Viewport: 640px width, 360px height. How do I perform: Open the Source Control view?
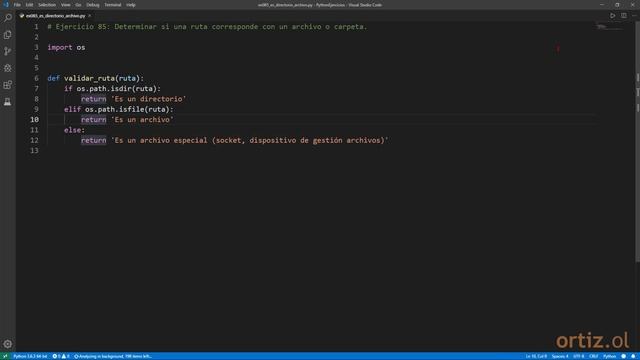(7, 51)
